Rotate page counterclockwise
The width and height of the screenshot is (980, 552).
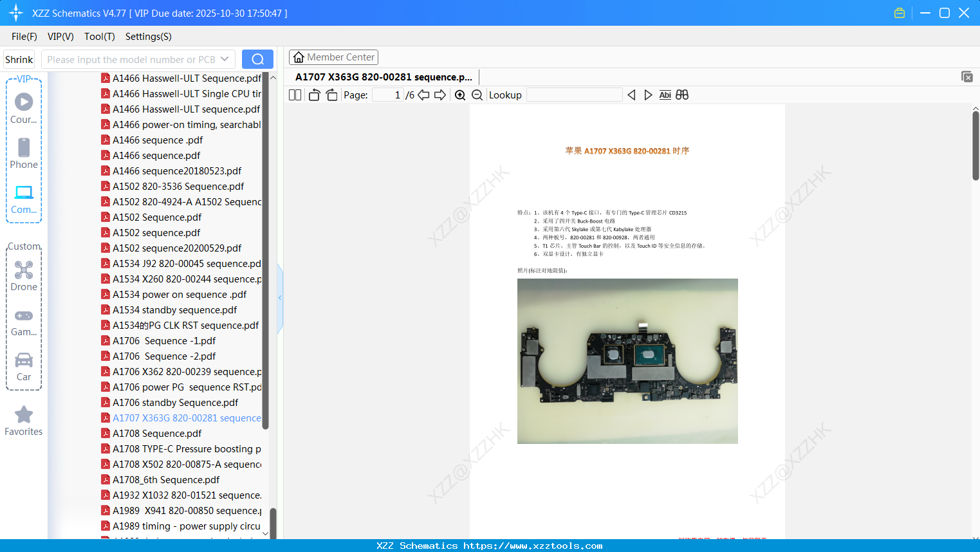click(x=314, y=95)
